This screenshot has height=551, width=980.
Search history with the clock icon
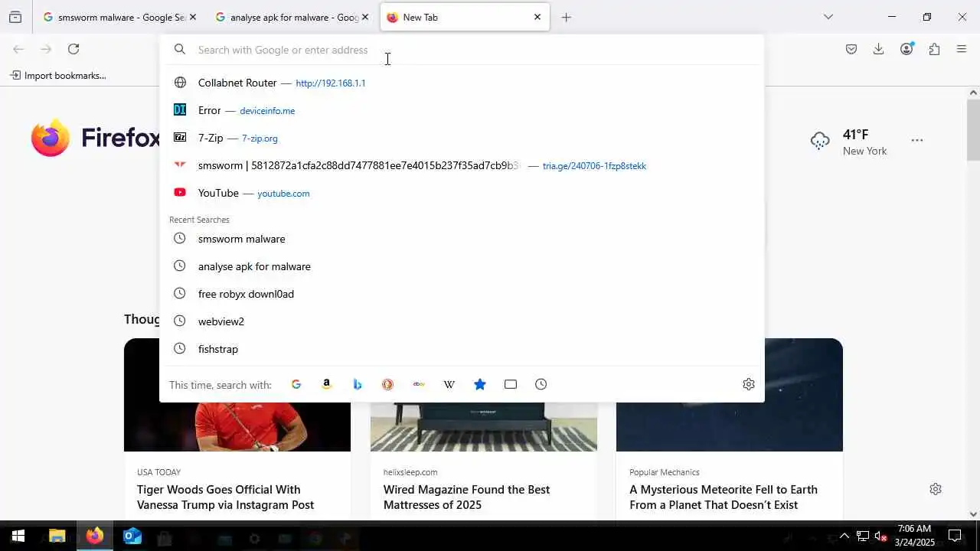coord(541,384)
